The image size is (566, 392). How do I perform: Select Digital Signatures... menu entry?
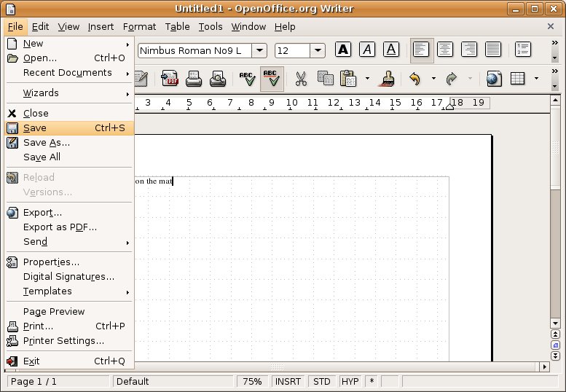(70, 277)
